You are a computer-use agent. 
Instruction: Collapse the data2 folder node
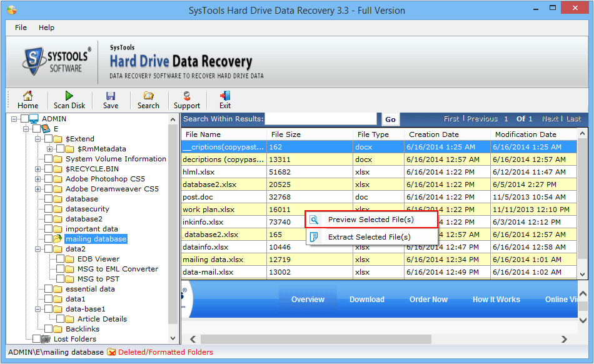point(38,249)
